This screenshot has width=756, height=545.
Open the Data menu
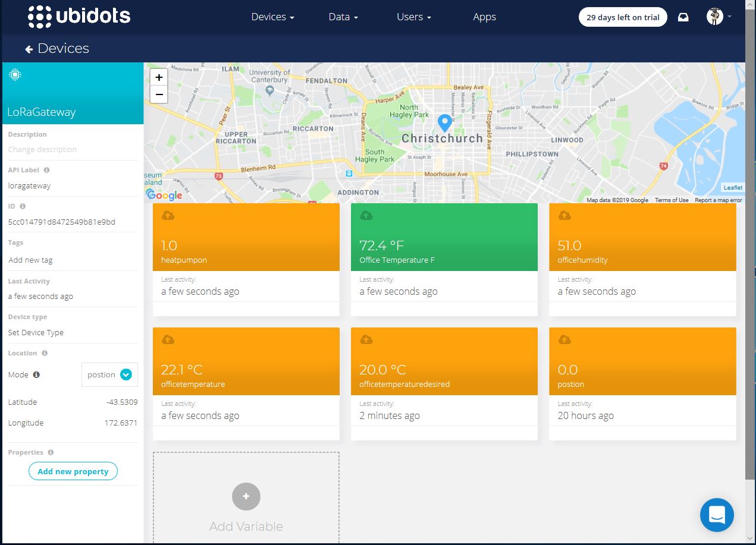click(x=343, y=17)
